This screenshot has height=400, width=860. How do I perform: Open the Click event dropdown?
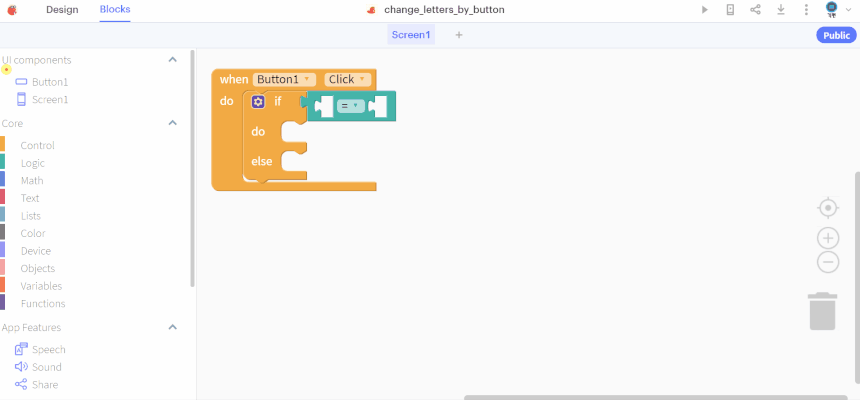click(348, 80)
